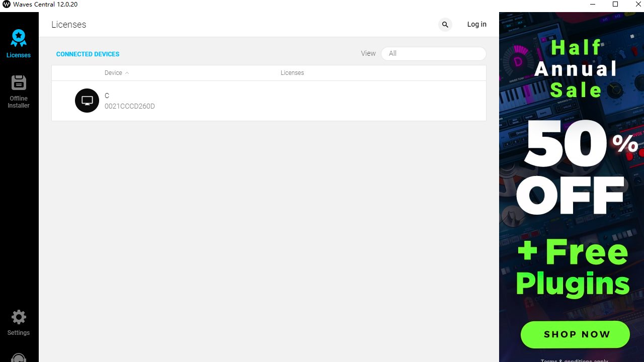Maximize the Waves Central window
Viewport: 644px width, 362px height.
tap(615, 5)
